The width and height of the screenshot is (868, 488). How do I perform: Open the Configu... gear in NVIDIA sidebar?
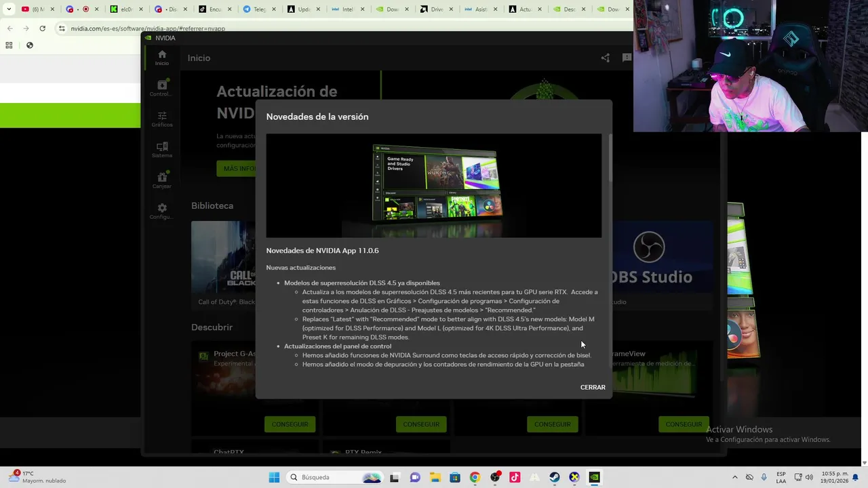tap(161, 211)
